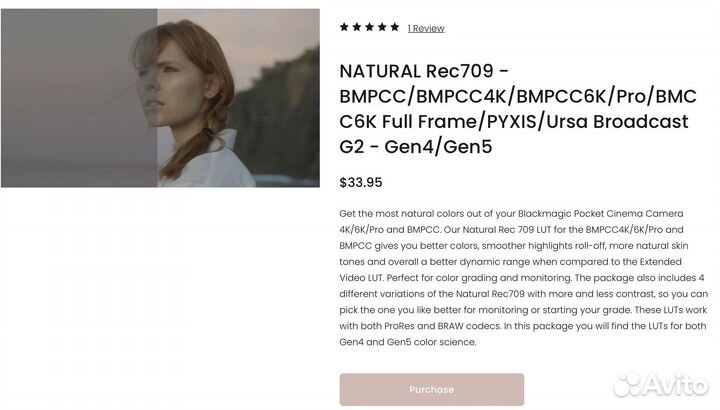Click the product description paragraph

coord(523,278)
